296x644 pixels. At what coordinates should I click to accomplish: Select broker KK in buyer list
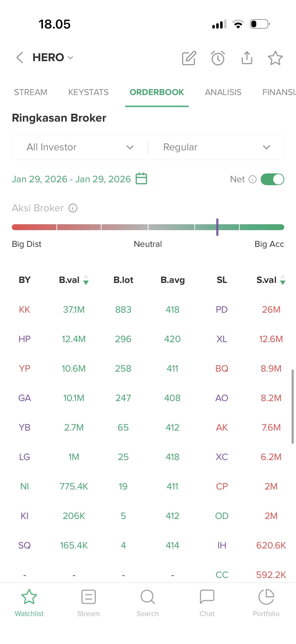pos(25,309)
